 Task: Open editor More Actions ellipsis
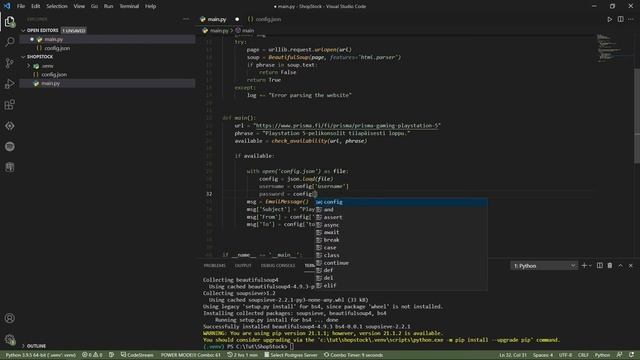pos(631,19)
